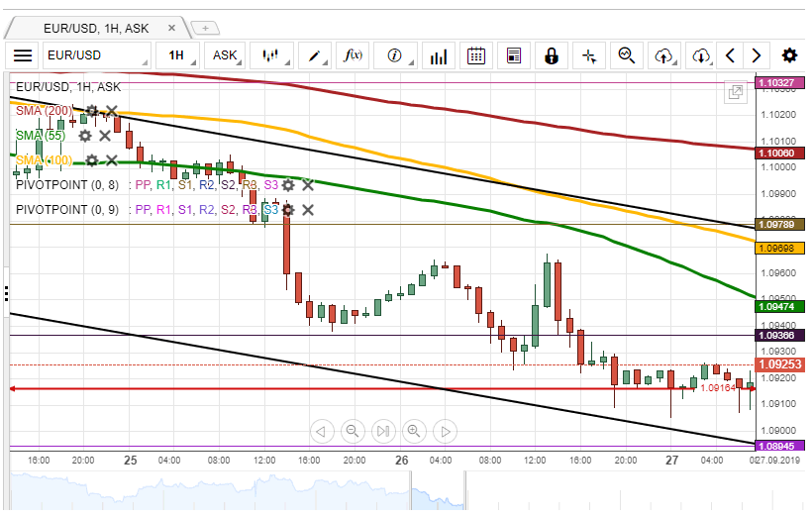Open SMA (55) indicator settings gear
812x517 pixels.
click(85, 136)
